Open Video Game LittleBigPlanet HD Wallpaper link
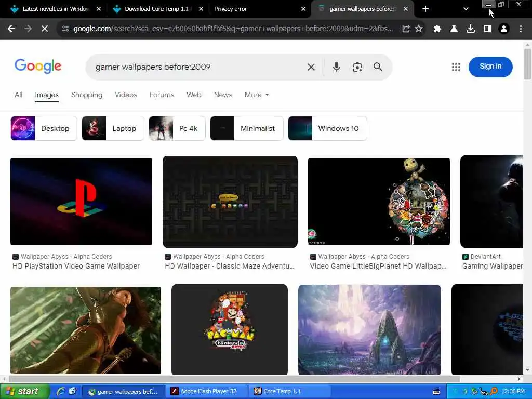The width and height of the screenshot is (532, 399). (378, 266)
